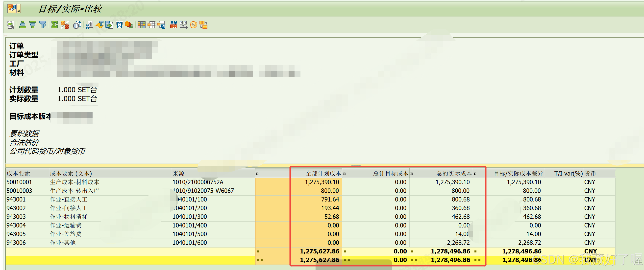Select the 50010001 cost element cell
The height and width of the screenshot is (270, 644).
(x=20, y=182)
